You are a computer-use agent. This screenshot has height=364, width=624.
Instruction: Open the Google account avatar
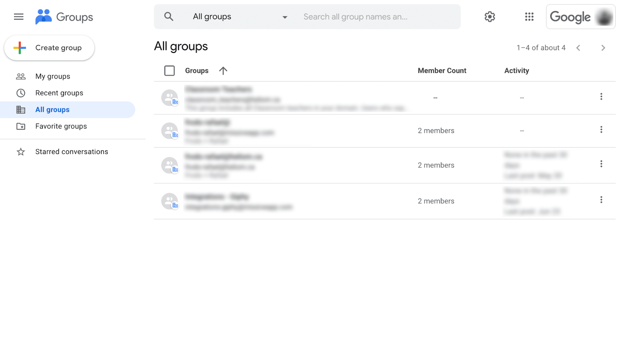tap(604, 17)
